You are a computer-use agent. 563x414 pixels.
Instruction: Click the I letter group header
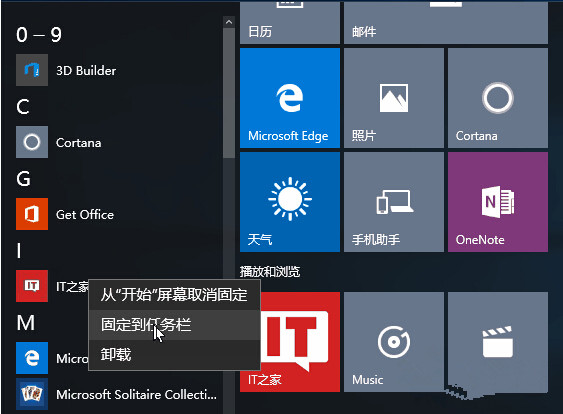coord(19,250)
